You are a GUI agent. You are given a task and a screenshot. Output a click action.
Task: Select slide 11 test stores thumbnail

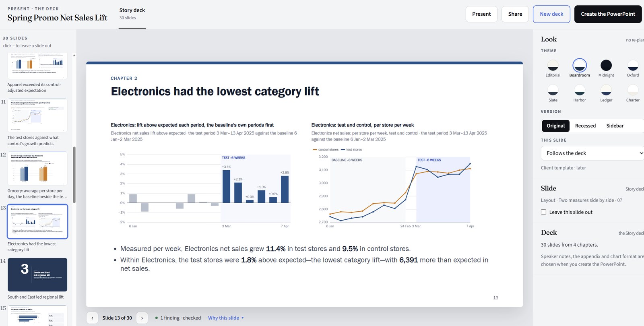[37, 115]
